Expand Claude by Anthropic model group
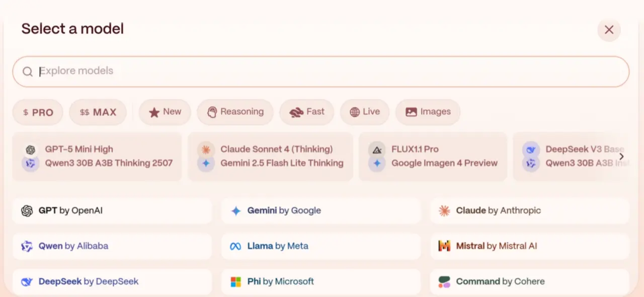Screen dimensions: 644x297 pyautogui.click(x=530, y=211)
